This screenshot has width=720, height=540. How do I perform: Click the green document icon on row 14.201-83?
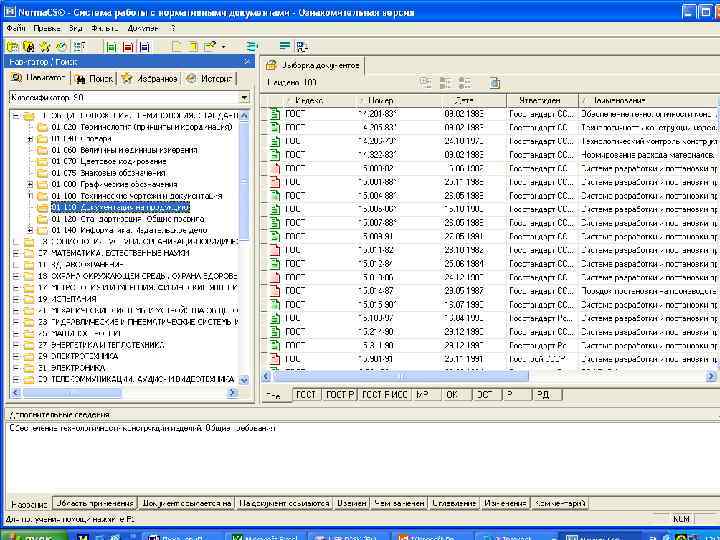point(275,113)
